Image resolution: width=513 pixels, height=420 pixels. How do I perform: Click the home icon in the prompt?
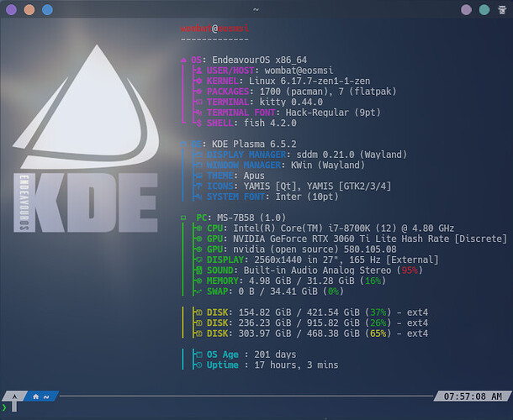36,396
